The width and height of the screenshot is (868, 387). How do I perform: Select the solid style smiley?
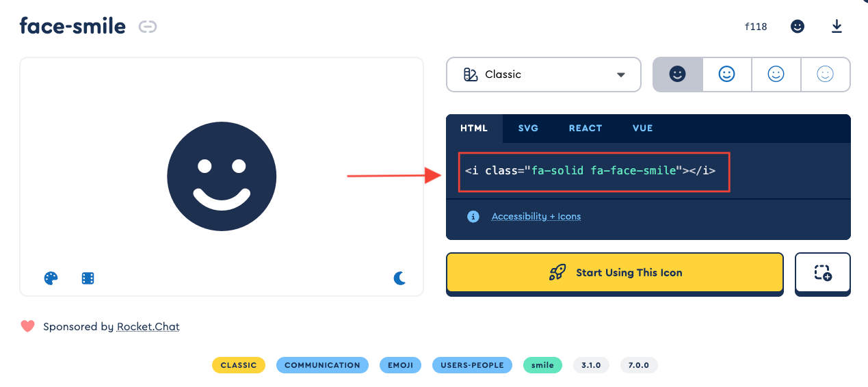click(x=677, y=75)
